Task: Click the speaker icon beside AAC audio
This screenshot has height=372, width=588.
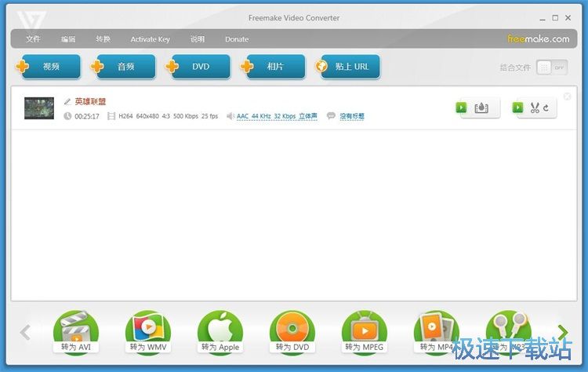Action: [230, 116]
